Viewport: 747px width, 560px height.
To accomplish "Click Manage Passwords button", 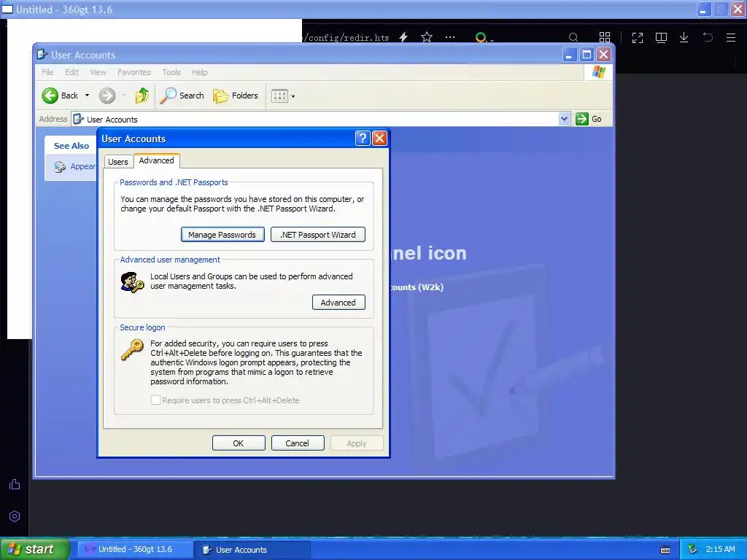I will [222, 234].
